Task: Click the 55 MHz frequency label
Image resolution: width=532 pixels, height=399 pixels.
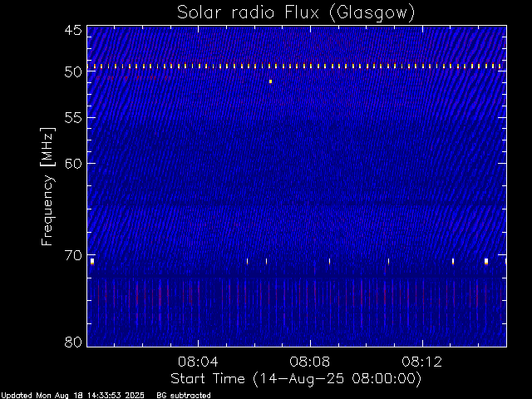Action: pyautogui.click(x=73, y=118)
